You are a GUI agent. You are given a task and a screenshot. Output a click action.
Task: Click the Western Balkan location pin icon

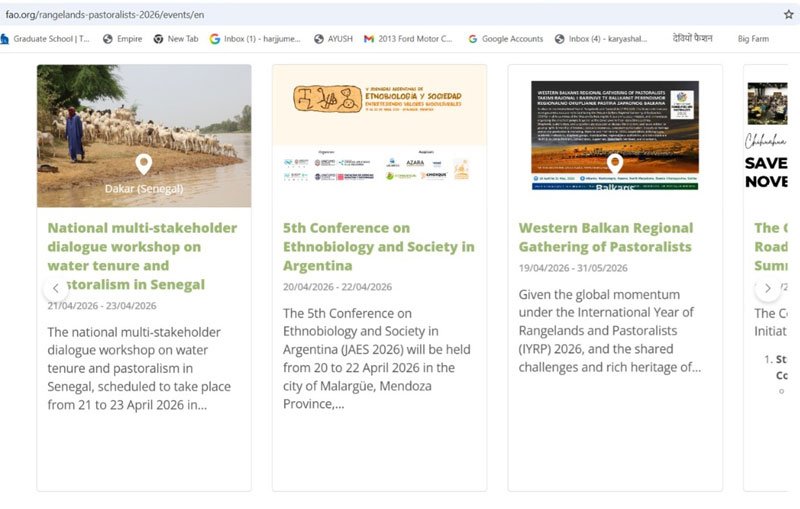(x=615, y=162)
